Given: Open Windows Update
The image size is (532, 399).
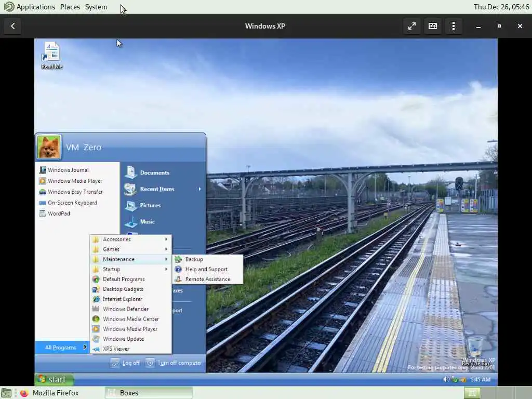Looking at the screenshot, I should 130,339.
